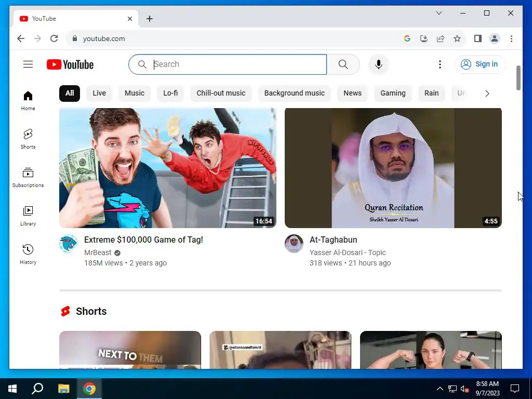The width and height of the screenshot is (532, 399).
Task: Open a new tab with the plus button
Action: click(x=150, y=19)
